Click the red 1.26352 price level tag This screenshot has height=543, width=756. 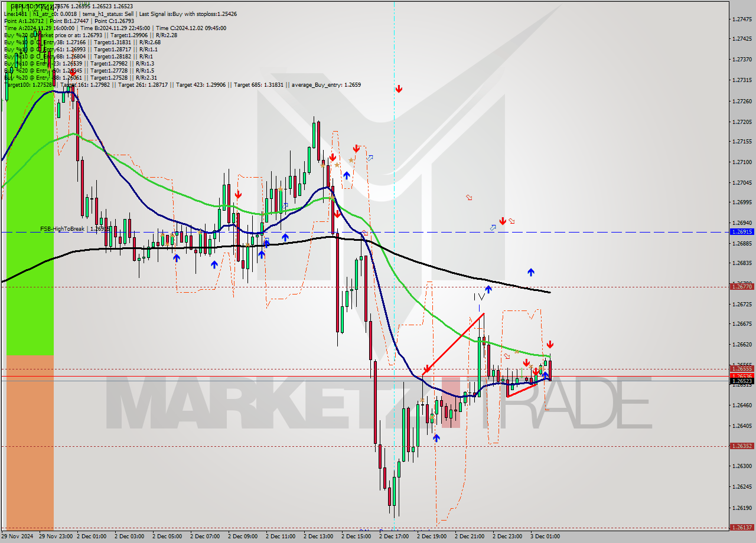[742, 446]
